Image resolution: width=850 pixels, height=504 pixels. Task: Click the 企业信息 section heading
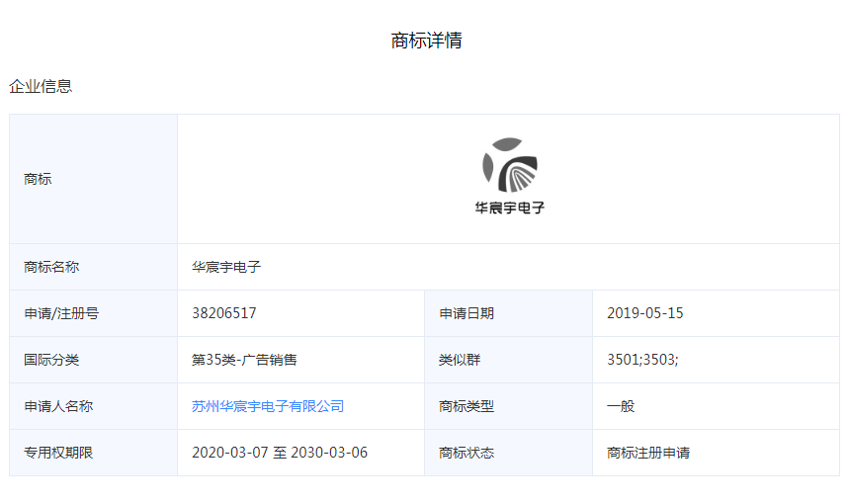point(41,86)
